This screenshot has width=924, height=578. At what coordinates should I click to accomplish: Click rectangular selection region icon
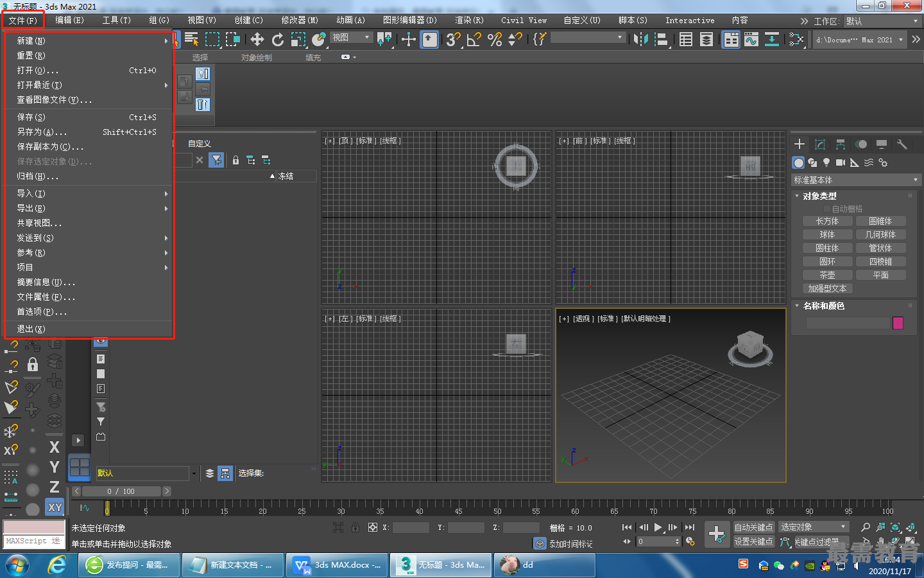(212, 40)
